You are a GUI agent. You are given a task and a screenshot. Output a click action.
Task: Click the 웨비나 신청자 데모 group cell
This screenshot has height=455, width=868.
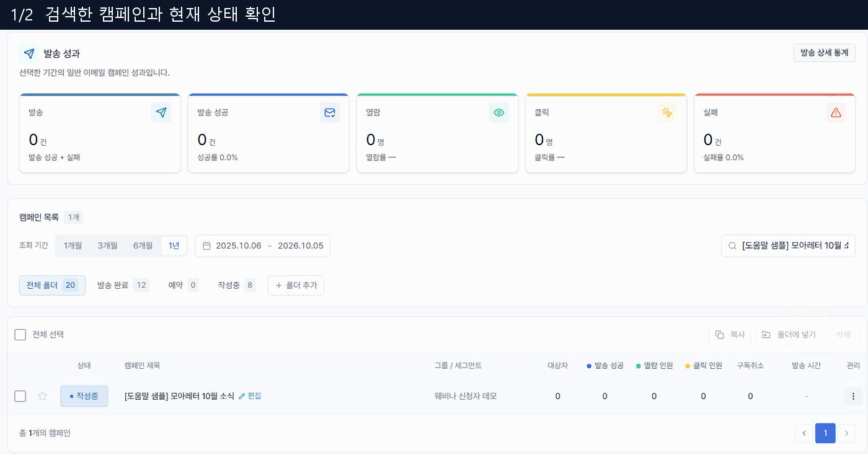click(x=466, y=396)
